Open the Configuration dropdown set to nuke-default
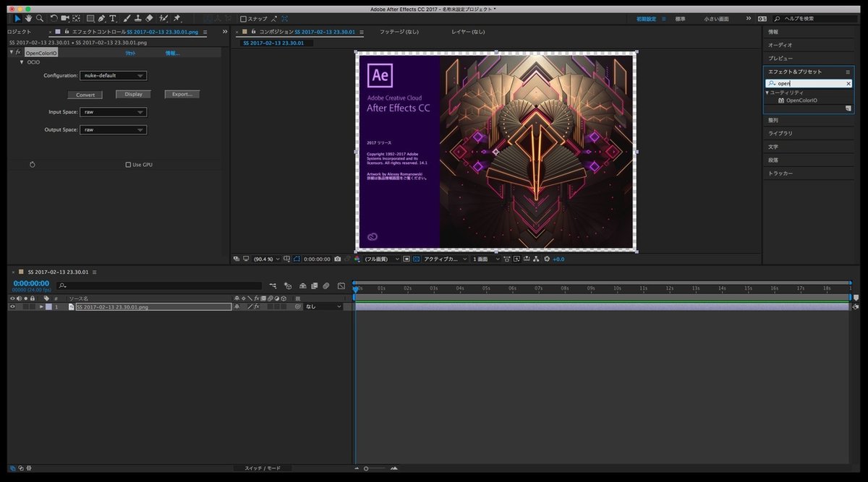This screenshot has width=868, height=482. [x=113, y=75]
